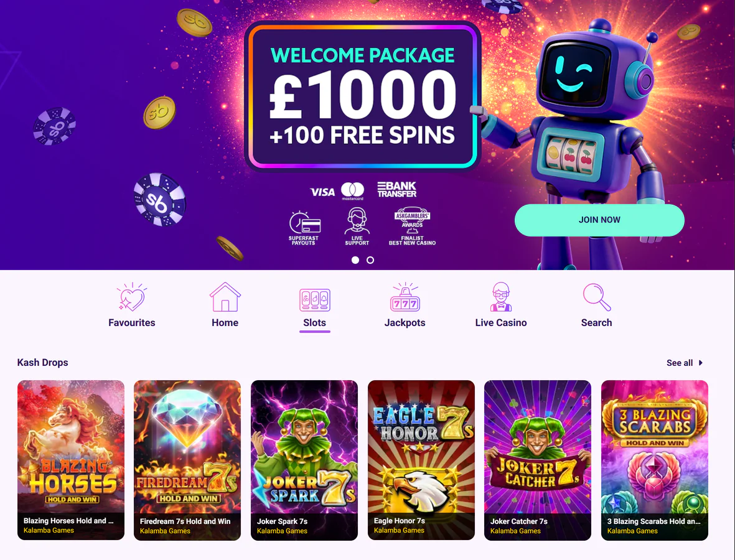Open Eagle Honor 7s game thumbnail
This screenshot has height=560, width=735.
[x=421, y=460]
